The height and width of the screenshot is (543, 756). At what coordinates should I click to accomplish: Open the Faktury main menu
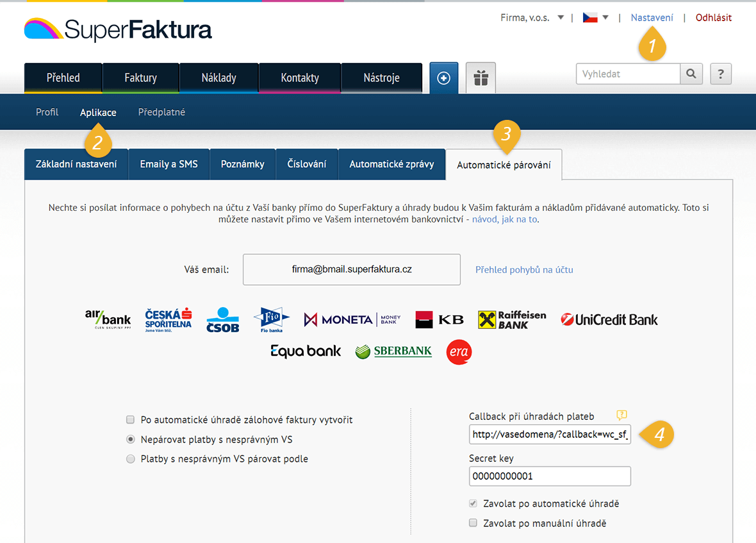141,78
